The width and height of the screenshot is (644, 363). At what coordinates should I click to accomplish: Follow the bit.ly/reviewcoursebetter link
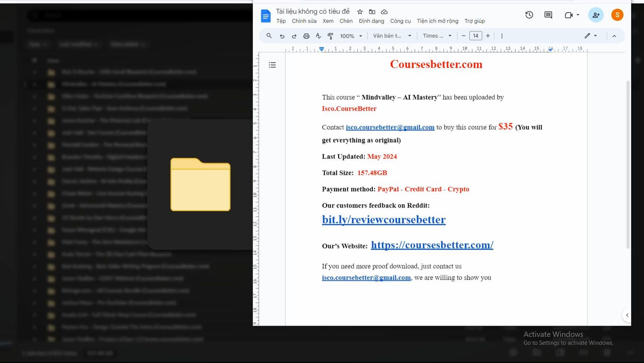(384, 220)
